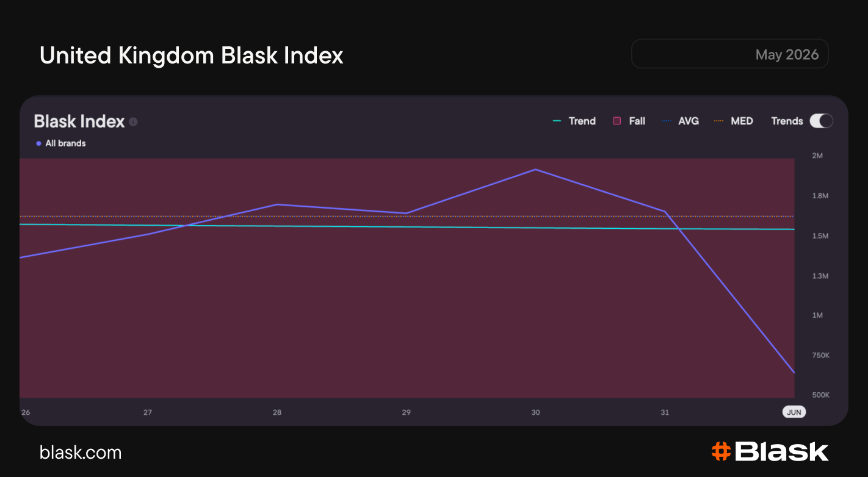Click the 30 date label on axis

tap(535, 412)
